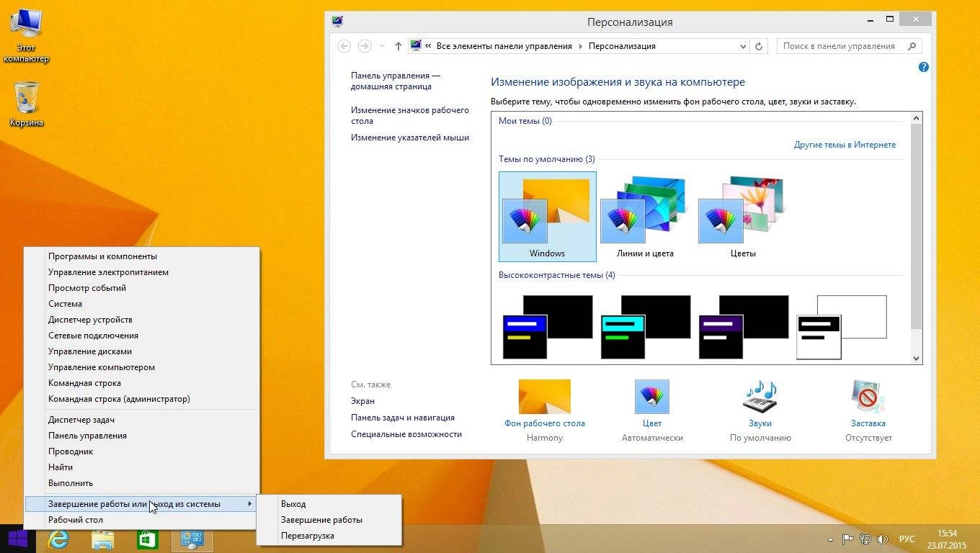Viewport: 980px width, 553px height.
Task: Open Специальные возможности link
Action: click(406, 434)
